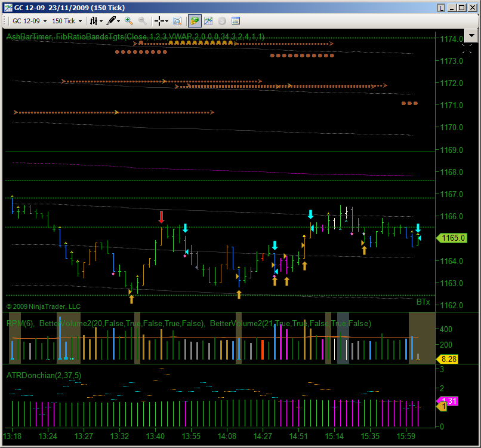This screenshot has height=448, width=481.
Task: Click the 13:55 time axis label
Action: [x=191, y=436]
